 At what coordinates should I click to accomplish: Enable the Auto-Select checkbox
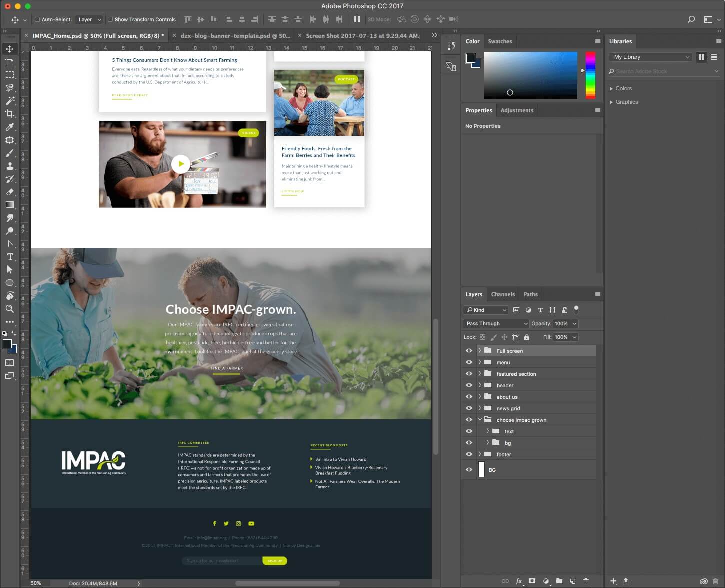point(37,20)
